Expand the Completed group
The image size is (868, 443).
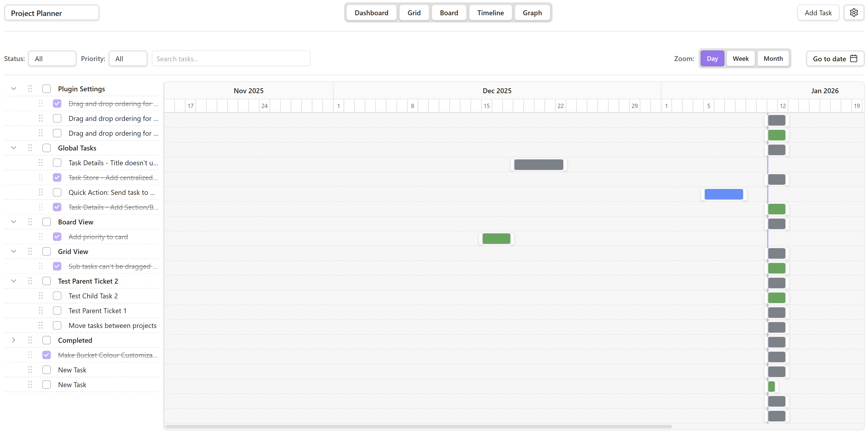click(x=13, y=340)
